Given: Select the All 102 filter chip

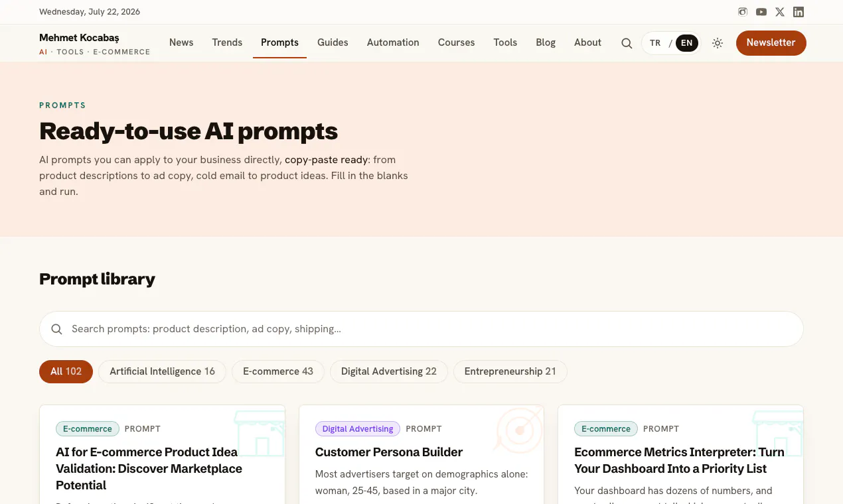Looking at the screenshot, I should pyautogui.click(x=66, y=371).
